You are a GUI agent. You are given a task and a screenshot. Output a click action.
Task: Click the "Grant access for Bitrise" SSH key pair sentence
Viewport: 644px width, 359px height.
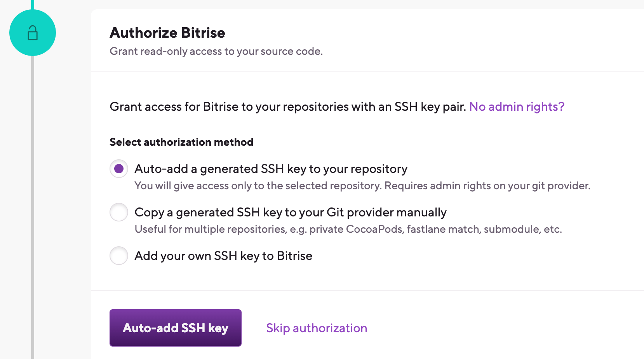click(x=287, y=106)
